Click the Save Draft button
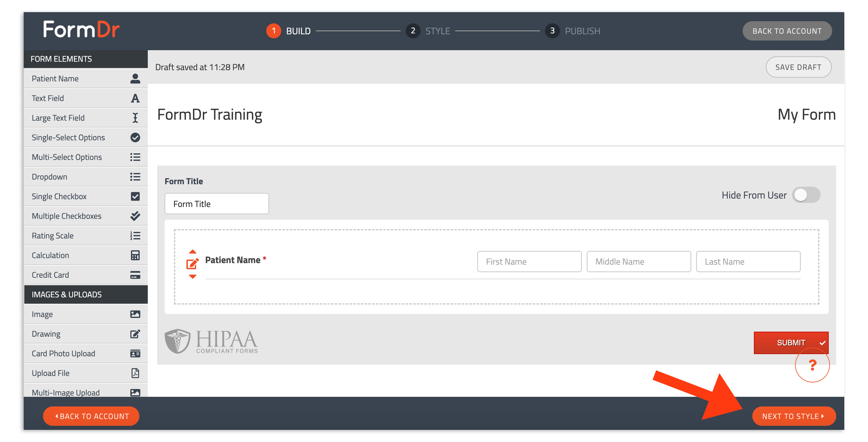Viewport: 868px width, 442px height. click(798, 67)
